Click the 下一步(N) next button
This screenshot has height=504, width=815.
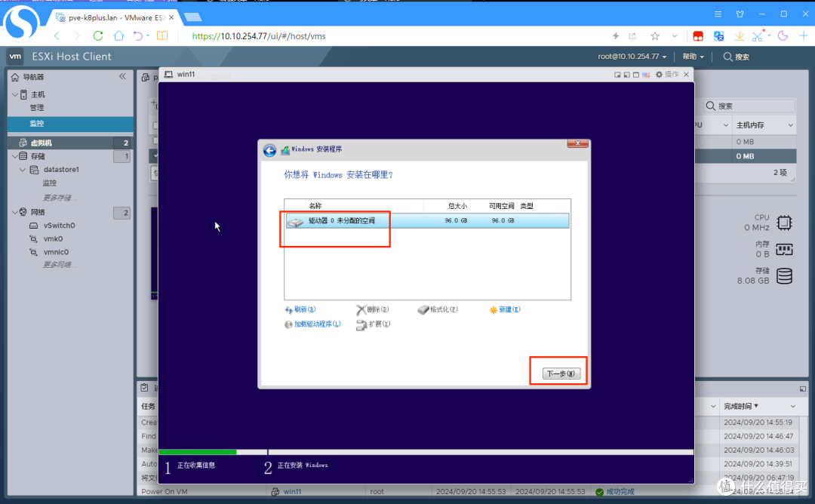(561, 373)
